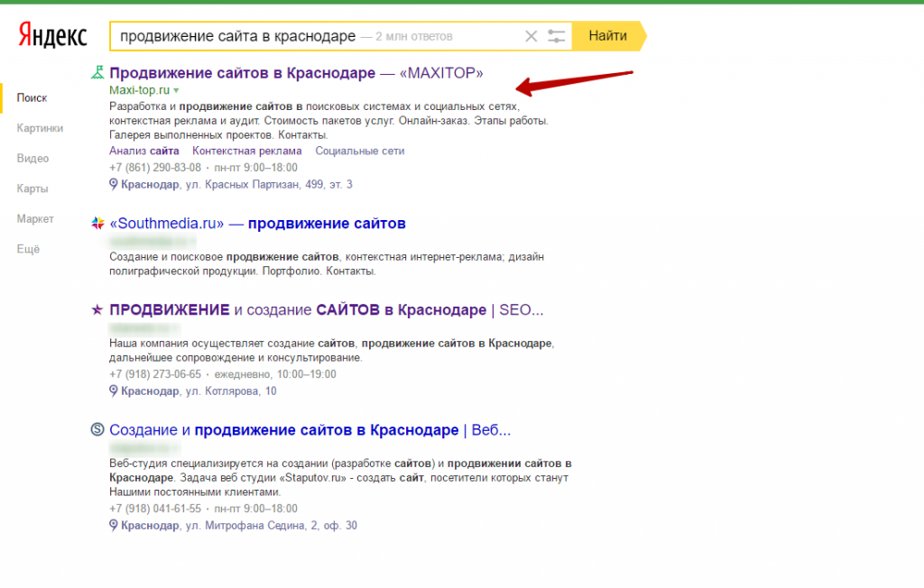Image resolution: width=924 pixels, height=588 pixels.
Task: Open the MAXITOP Продвижение сайтов result title
Action: click(x=296, y=73)
